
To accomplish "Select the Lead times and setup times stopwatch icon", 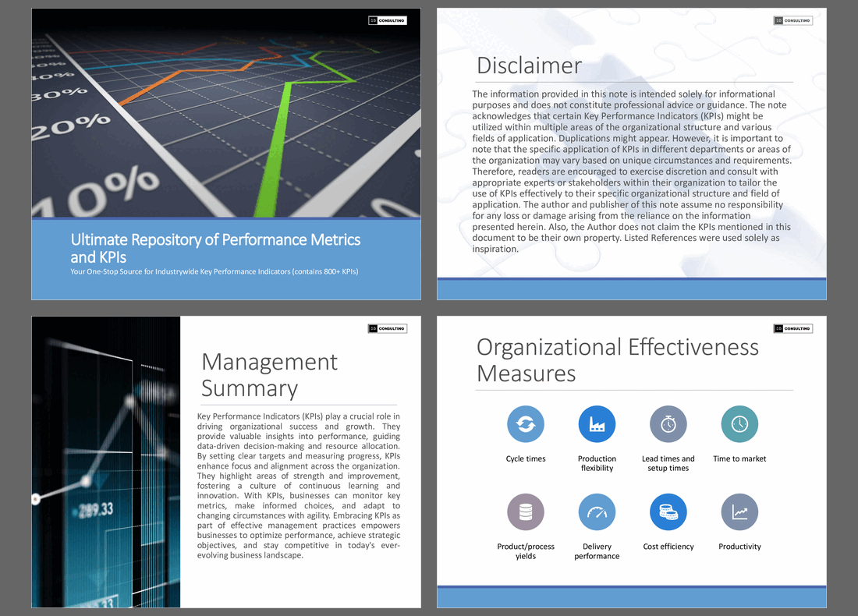I will pos(668,423).
